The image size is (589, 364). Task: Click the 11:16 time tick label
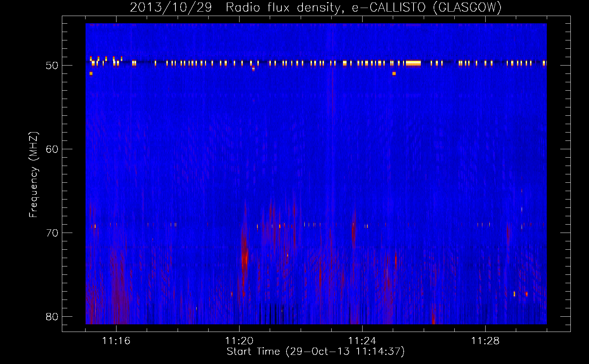[x=116, y=341]
